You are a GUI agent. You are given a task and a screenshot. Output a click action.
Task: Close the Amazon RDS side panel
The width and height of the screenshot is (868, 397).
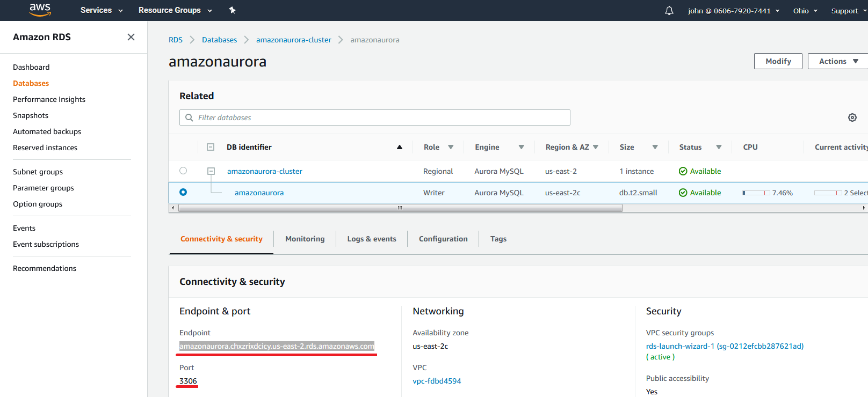pyautogui.click(x=131, y=37)
